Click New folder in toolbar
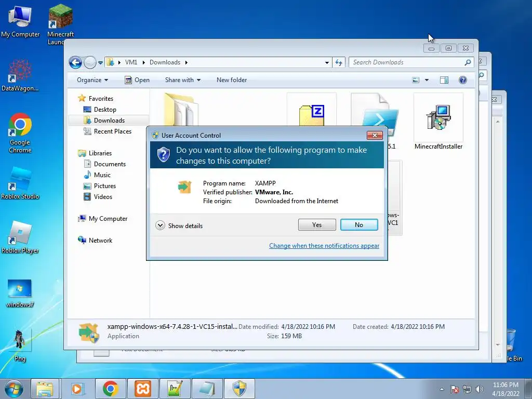This screenshot has height=399, width=532. click(232, 80)
